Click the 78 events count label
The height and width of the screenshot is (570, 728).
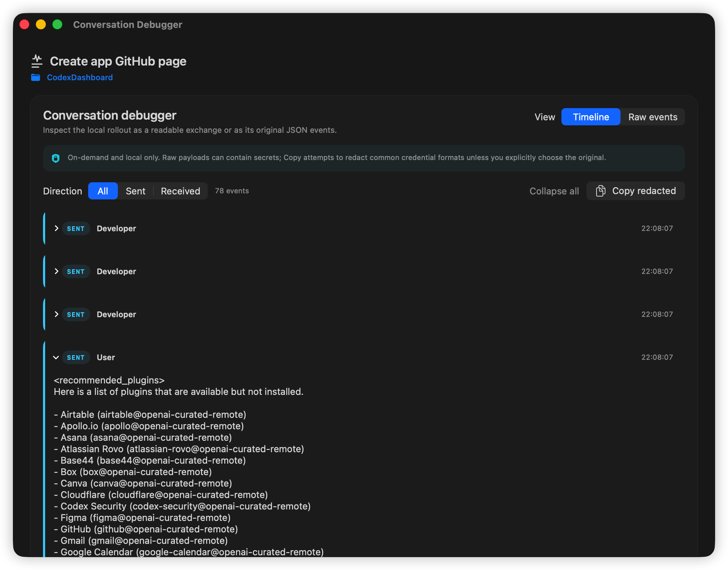[x=232, y=191]
